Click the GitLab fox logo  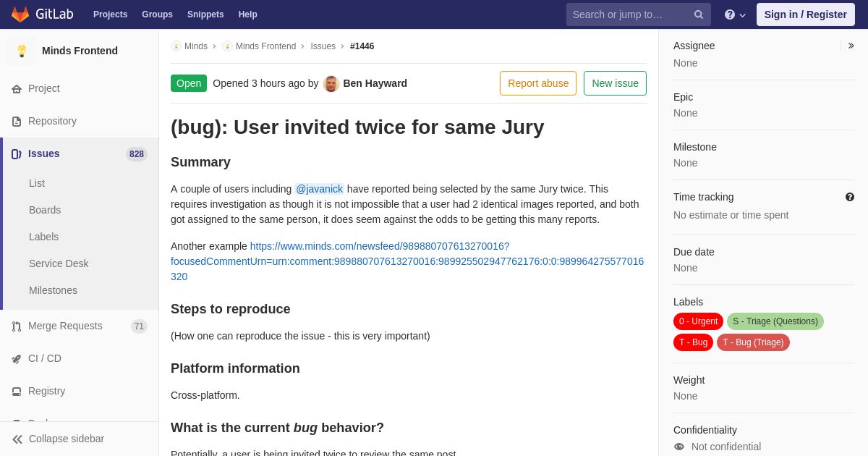pyautogui.click(x=20, y=14)
